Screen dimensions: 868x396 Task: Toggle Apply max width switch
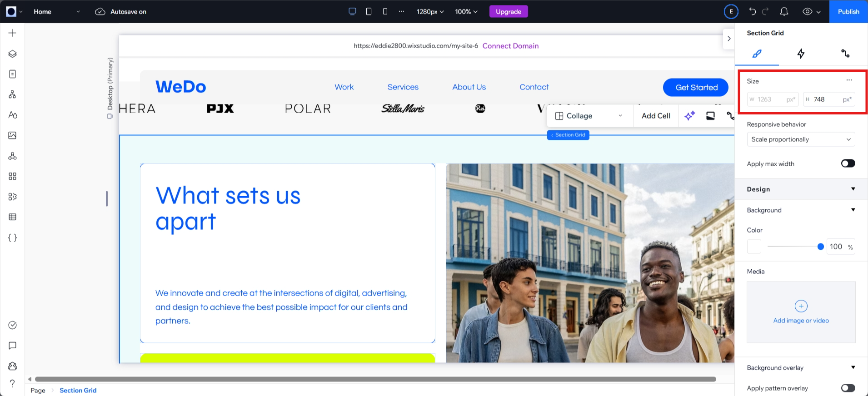848,163
